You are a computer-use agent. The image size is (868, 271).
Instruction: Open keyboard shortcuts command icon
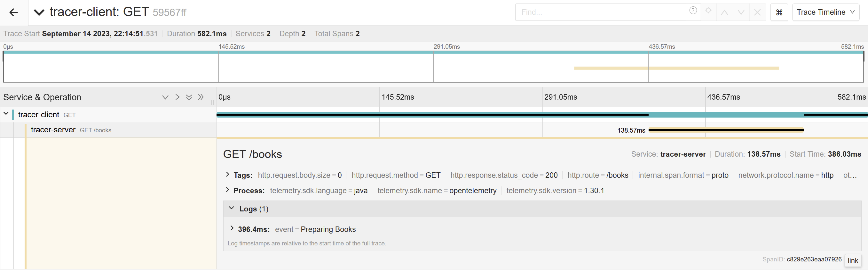(x=779, y=13)
